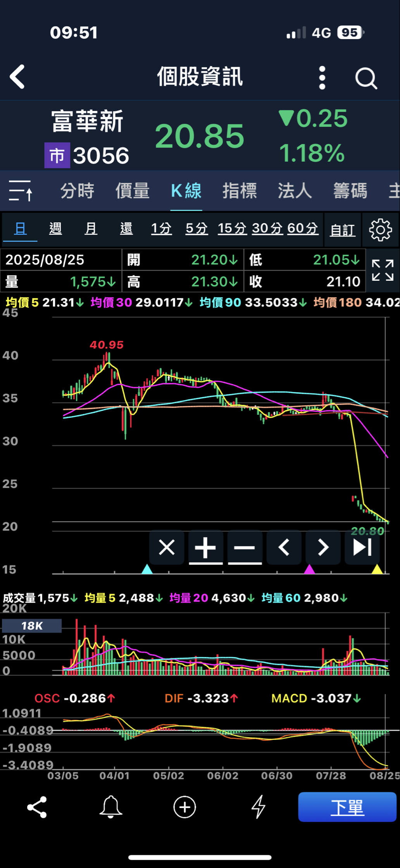400x868 pixels.
Task: Open chart settings gear
Action: point(380,230)
